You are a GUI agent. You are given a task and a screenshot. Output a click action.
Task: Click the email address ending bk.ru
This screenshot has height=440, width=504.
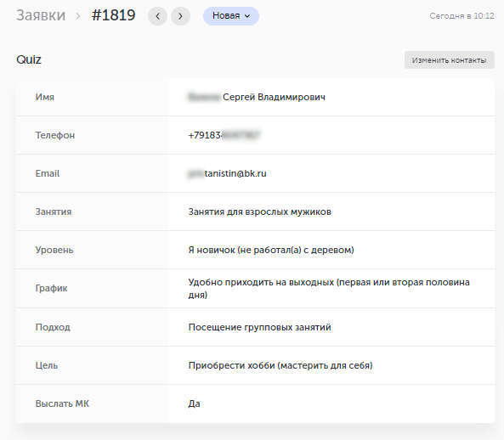tap(227, 173)
